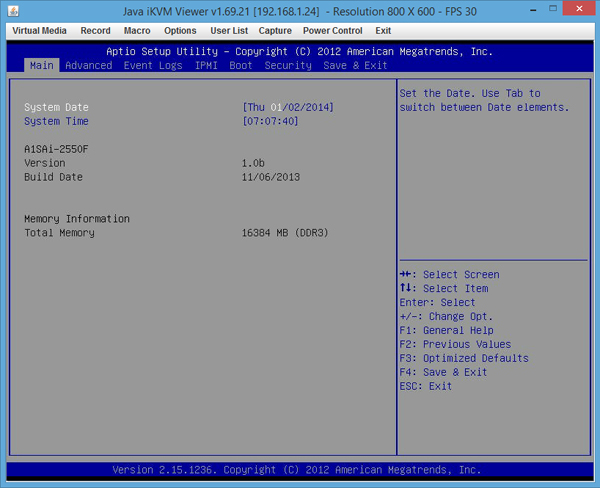Switch to the Event Logs tab
600x488 pixels.
(x=153, y=65)
